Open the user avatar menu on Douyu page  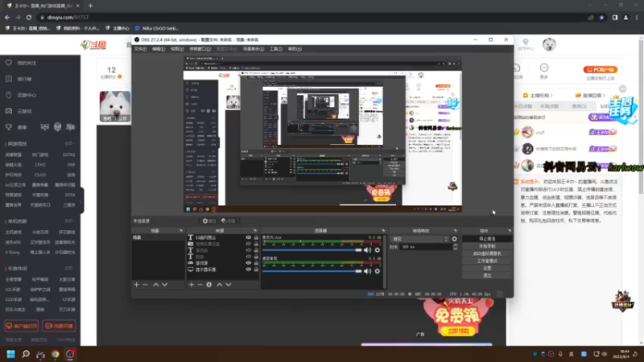click(x=549, y=44)
